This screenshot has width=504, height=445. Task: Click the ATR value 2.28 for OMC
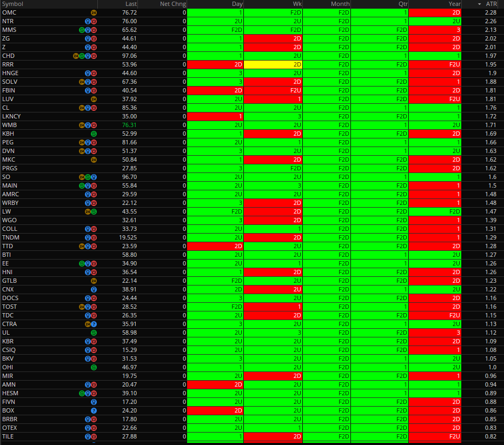490,13
